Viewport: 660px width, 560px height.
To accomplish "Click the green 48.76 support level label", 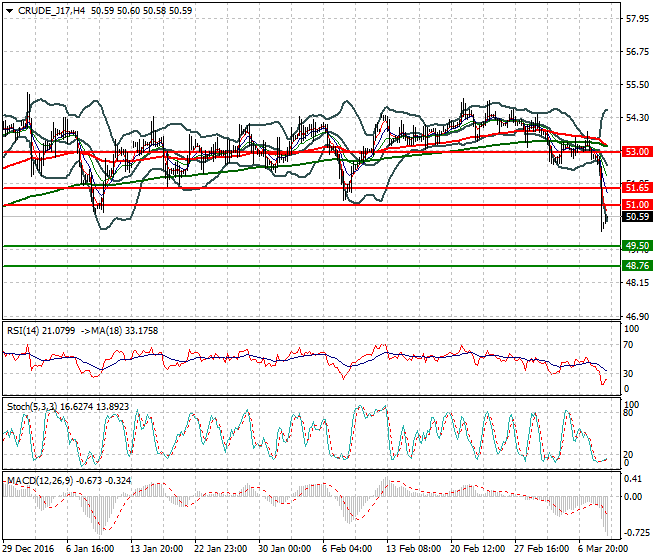I will click(x=637, y=266).
